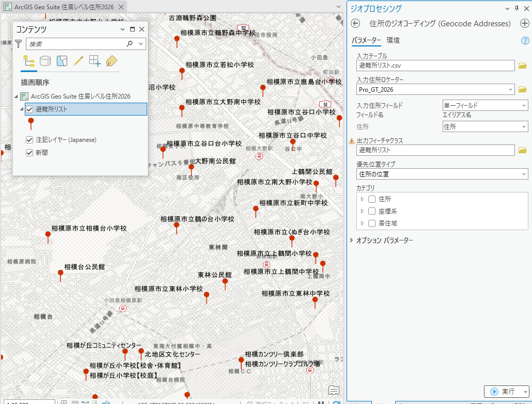Click the List By Selection icon
This screenshot has width=532, height=404.
coord(62,61)
